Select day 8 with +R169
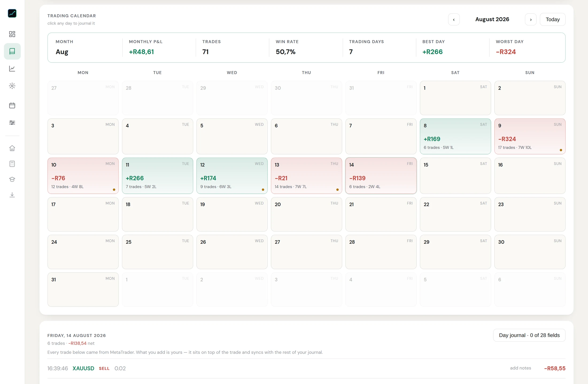 pos(455,136)
